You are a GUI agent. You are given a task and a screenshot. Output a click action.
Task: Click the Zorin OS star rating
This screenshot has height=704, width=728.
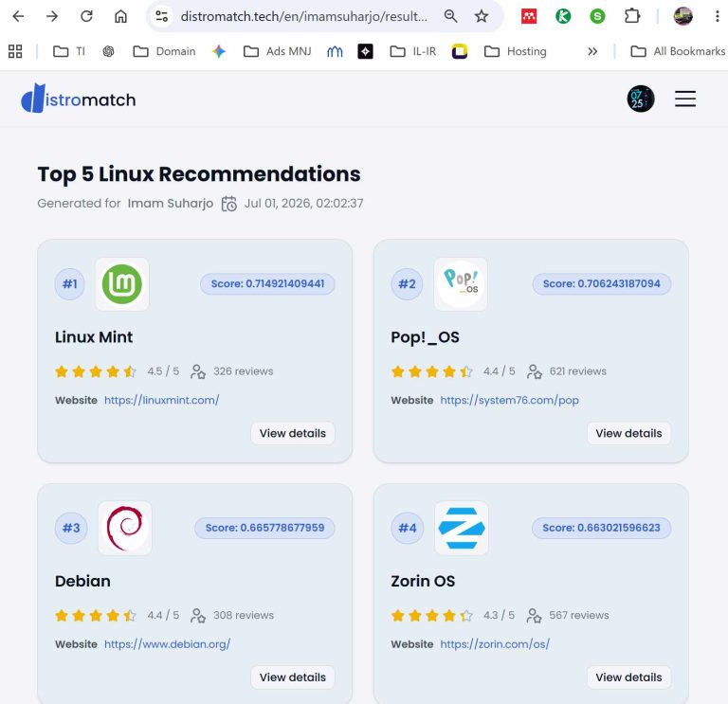(431, 615)
